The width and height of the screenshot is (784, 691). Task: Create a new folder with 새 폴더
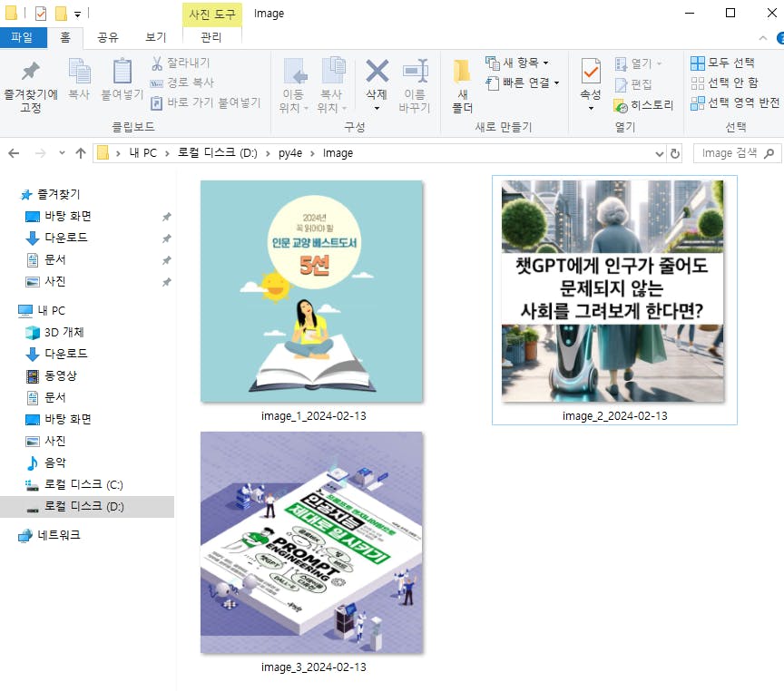coord(463,73)
